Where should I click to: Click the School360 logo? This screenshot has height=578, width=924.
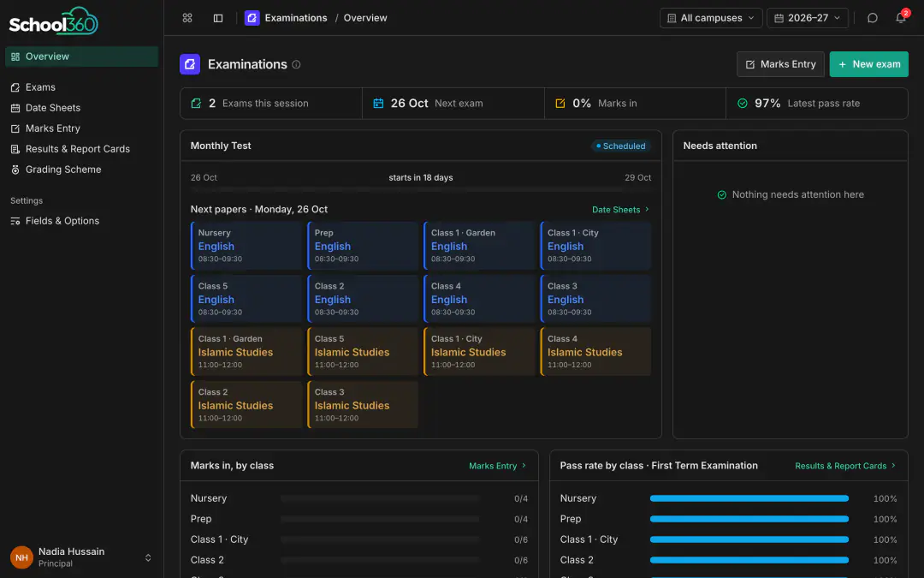coord(54,21)
